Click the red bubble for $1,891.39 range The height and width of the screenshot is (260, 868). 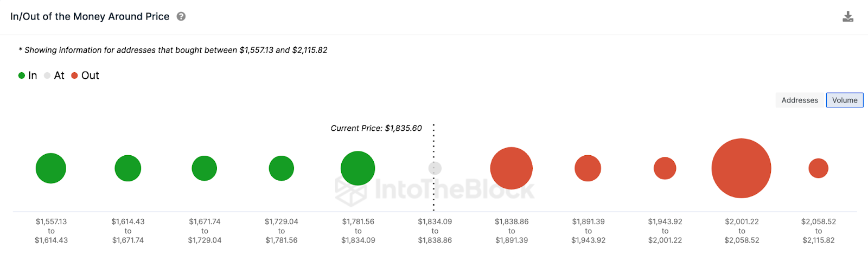[x=588, y=168]
